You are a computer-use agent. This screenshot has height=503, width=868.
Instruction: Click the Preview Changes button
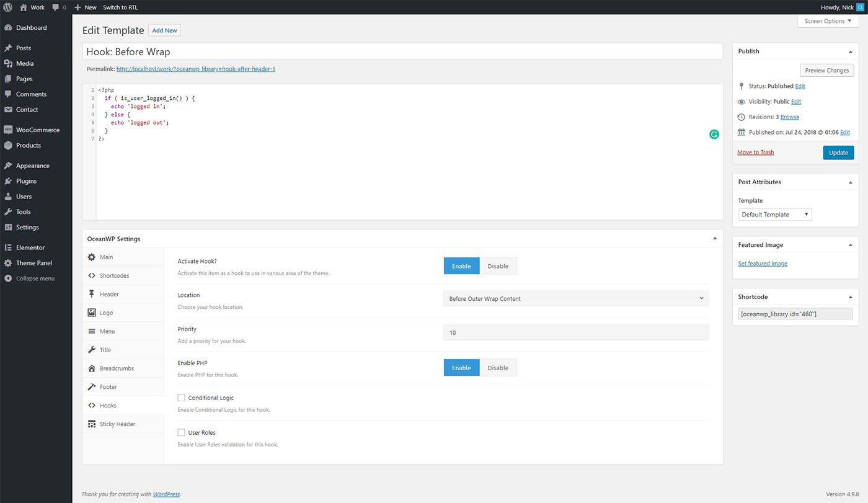826,70
